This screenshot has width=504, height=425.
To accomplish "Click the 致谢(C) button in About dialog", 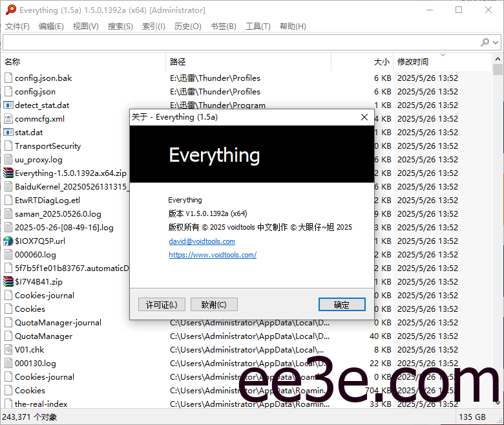I will tap(214, 304).
